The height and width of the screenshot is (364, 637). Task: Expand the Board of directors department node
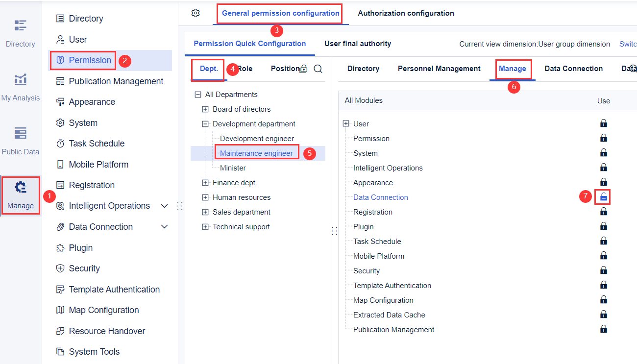click(x=205, y=109)
